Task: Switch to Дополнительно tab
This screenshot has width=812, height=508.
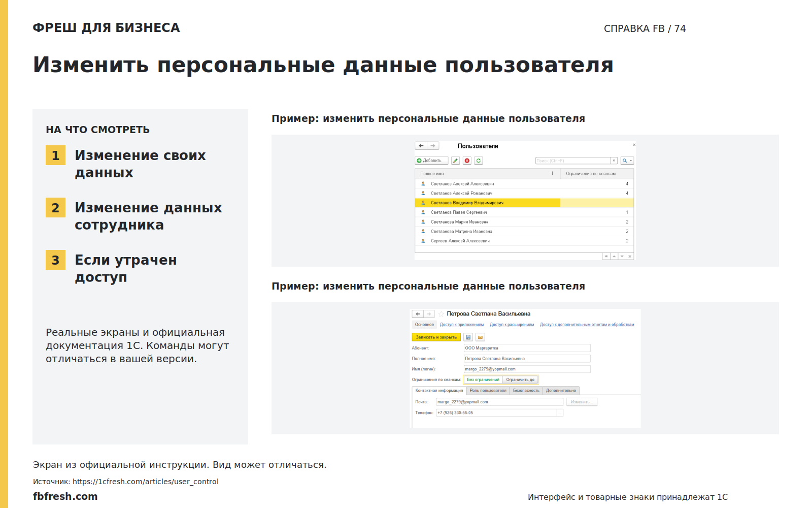Action: click(x=561, y=391)
